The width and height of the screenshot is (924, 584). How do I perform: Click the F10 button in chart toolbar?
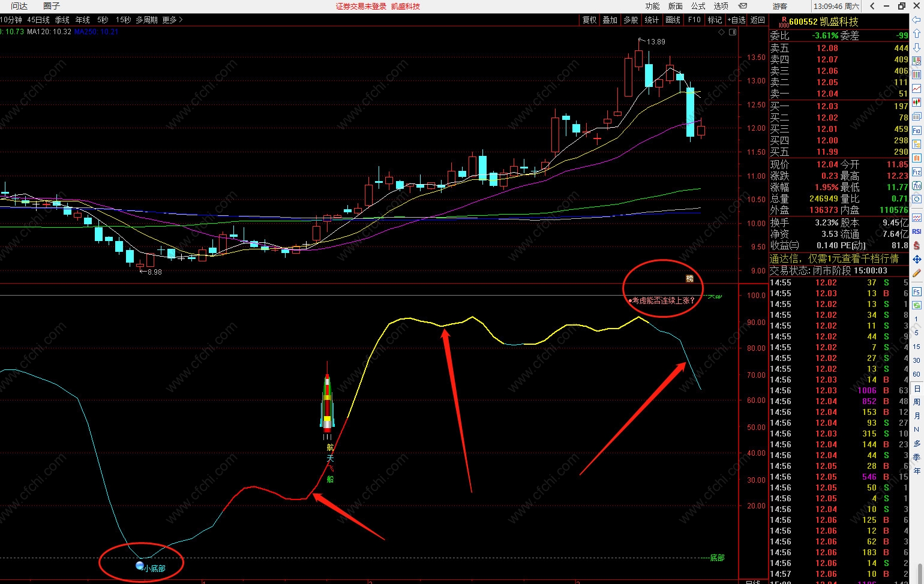pos(694,20)
